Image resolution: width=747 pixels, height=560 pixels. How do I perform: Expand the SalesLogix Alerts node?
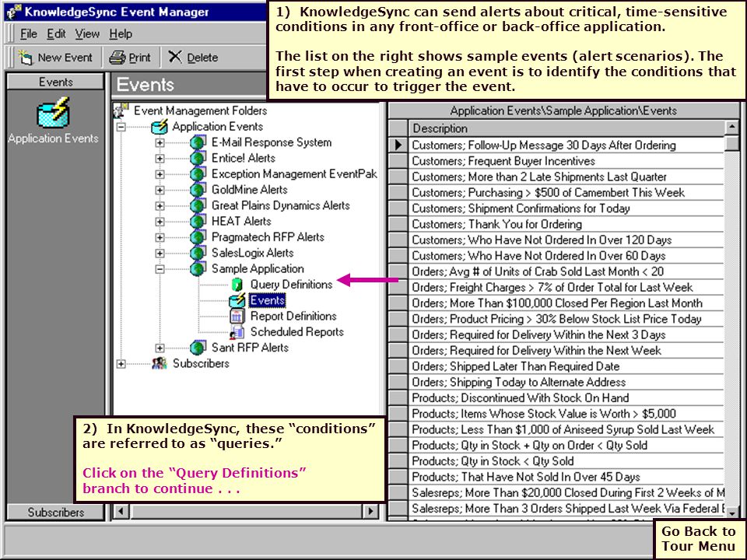tap(160, 253)
